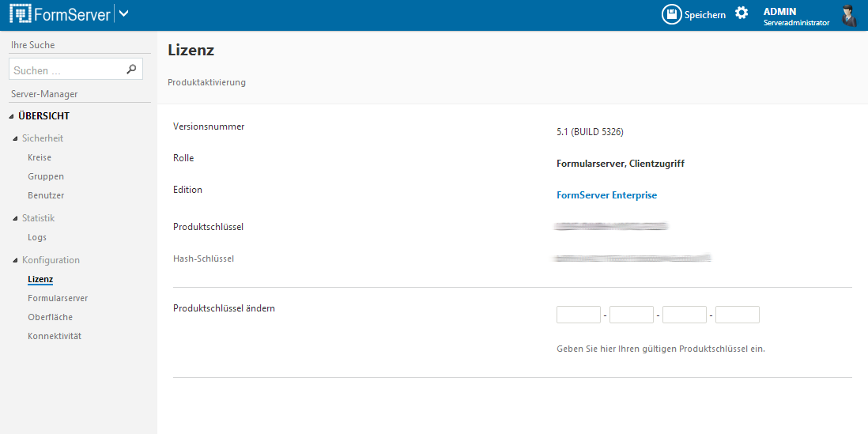Click the Produktschlüssel label
868x434 pixels.
coord(208,227)
